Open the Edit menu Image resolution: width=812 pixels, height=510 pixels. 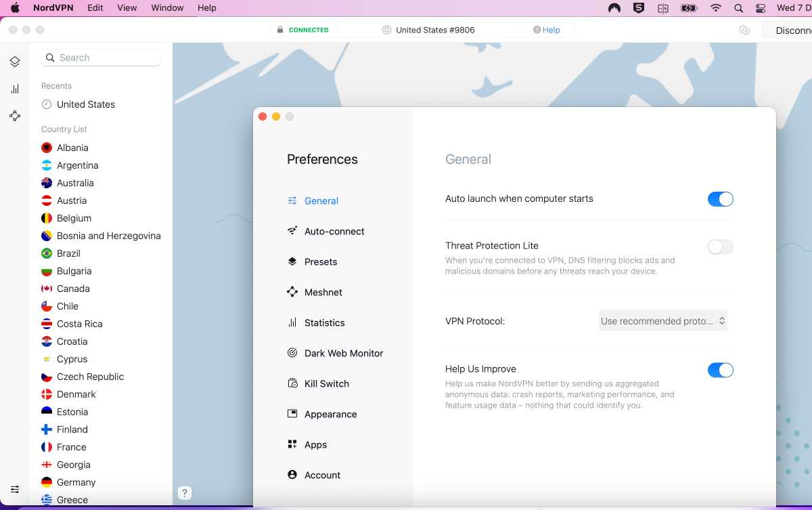coord(95,8)
